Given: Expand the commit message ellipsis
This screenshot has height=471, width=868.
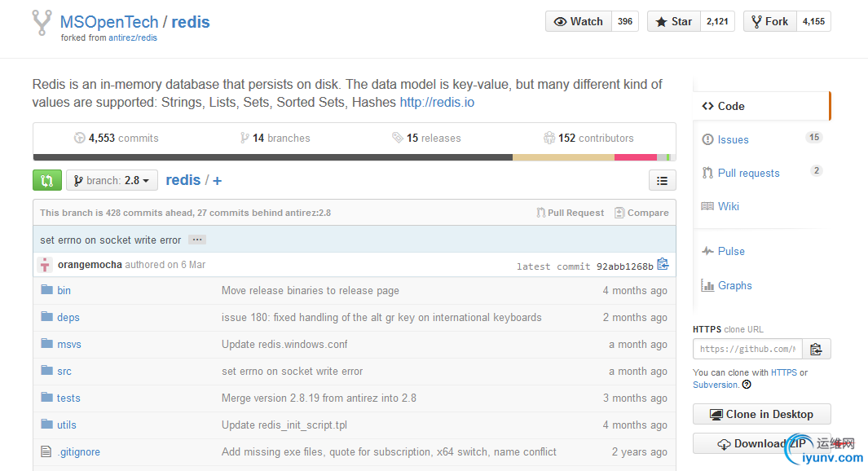Looking at the screenshot, I should [197, 240].
